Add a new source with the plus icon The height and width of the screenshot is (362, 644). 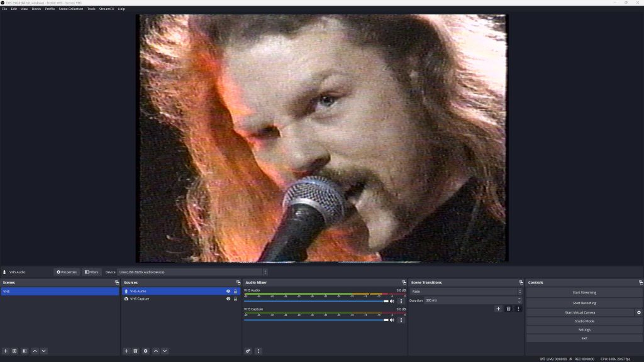[x=126, y=351]
